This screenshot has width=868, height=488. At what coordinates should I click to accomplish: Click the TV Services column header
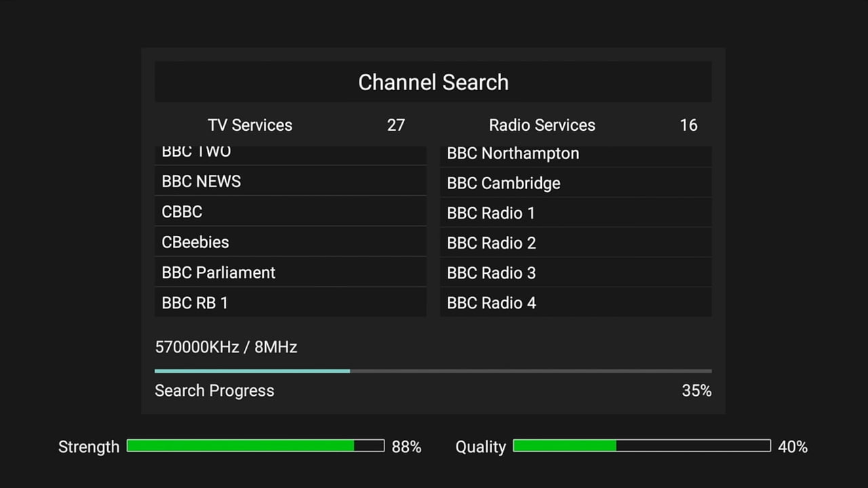pos(250,125)
